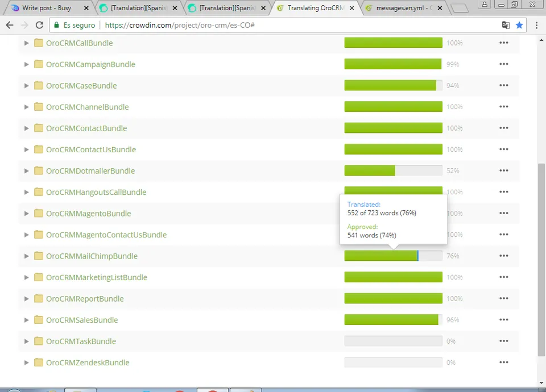
Task: Open the OroCRMMailChimpBundle link
Action: [92, 256]
